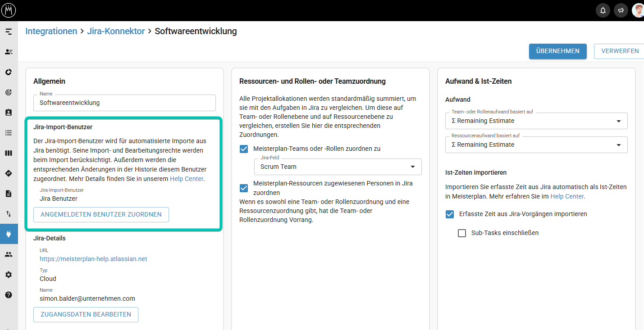644x330 pixels.
Task: Open Team- oder Rollenaufwand basiert auf dropdown
Action: point(536,121)
